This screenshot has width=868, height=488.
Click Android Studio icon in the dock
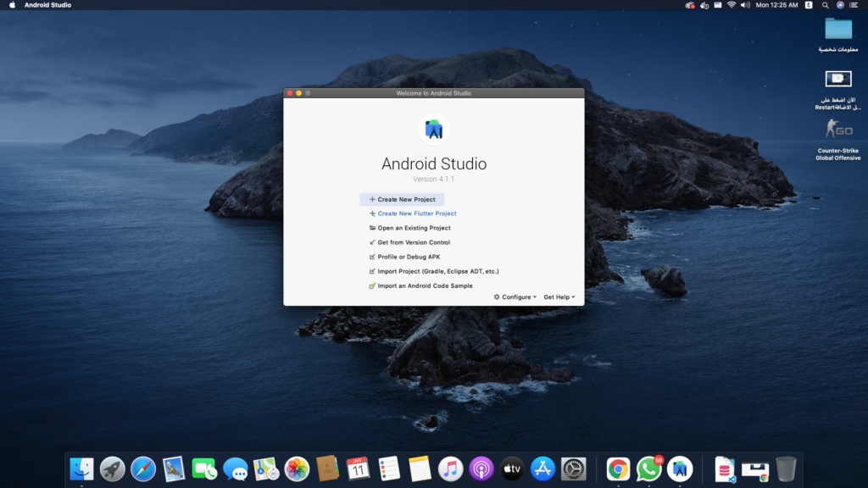tap(680, 469)
